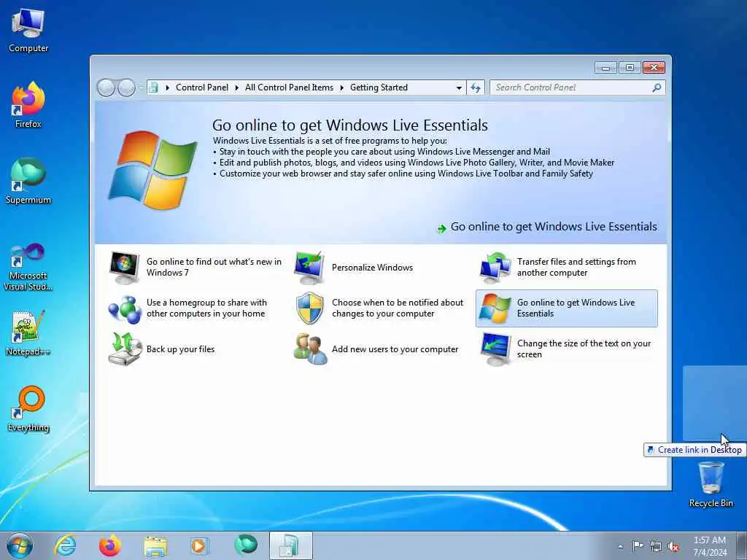Open "Add new users to your computer" text
The height and width of the screenshot is (560, 747).
pos(395,349)
